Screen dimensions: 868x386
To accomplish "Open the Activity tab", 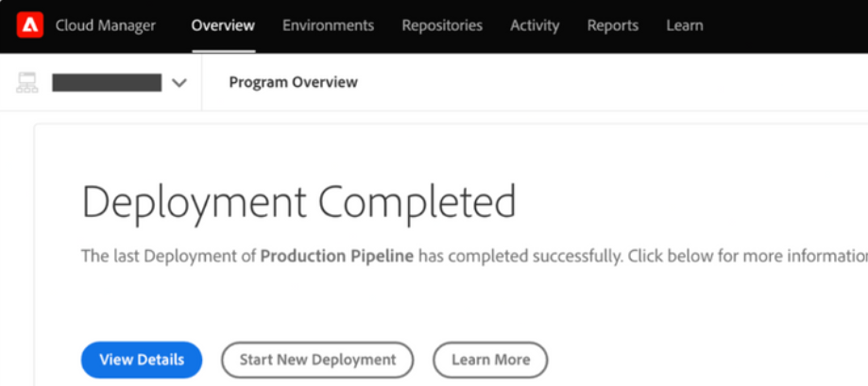I will (x=535, y=25).
